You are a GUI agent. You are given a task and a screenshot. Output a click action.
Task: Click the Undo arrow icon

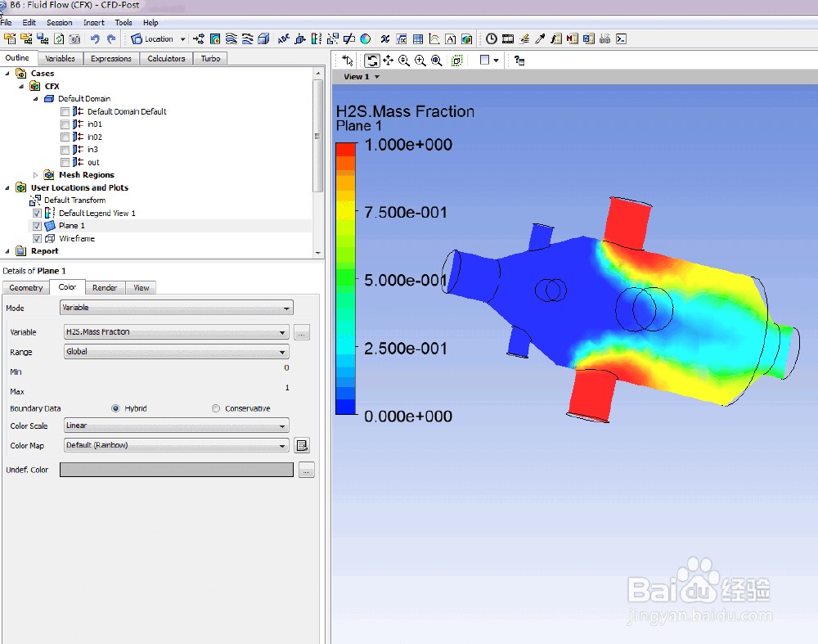click(95, 38)
